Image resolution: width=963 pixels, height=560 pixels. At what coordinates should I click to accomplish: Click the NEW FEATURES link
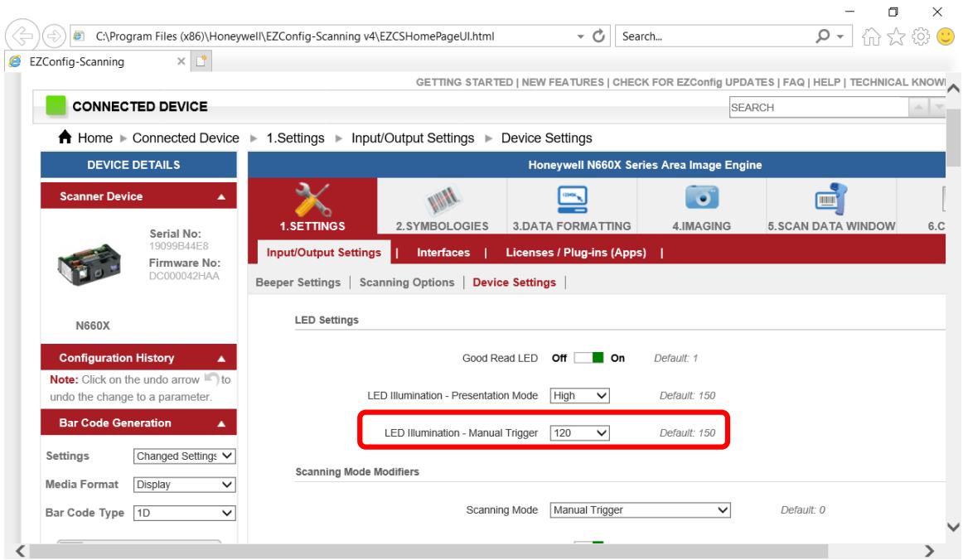pyautogui.click(x=563, y=82)
